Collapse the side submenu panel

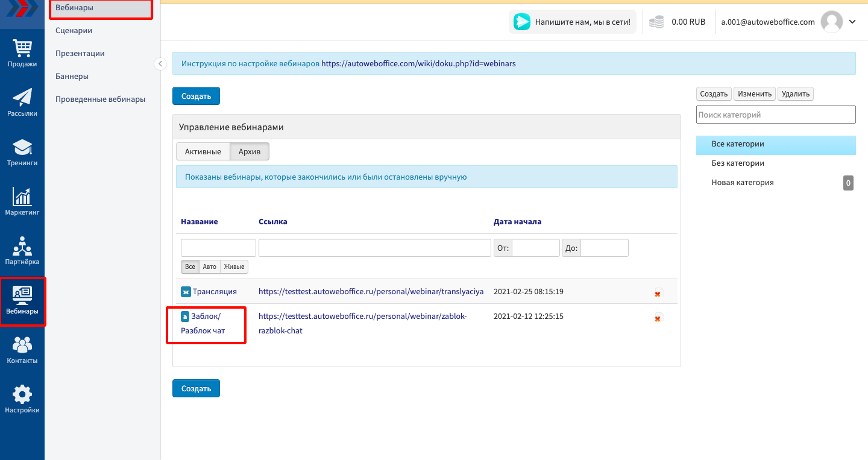160,63
